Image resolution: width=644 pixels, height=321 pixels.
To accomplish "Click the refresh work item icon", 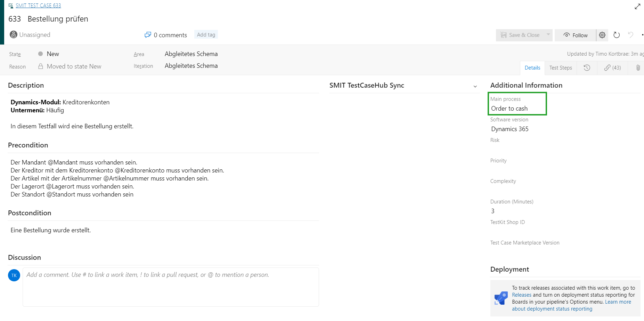I will tap(617, 35).
